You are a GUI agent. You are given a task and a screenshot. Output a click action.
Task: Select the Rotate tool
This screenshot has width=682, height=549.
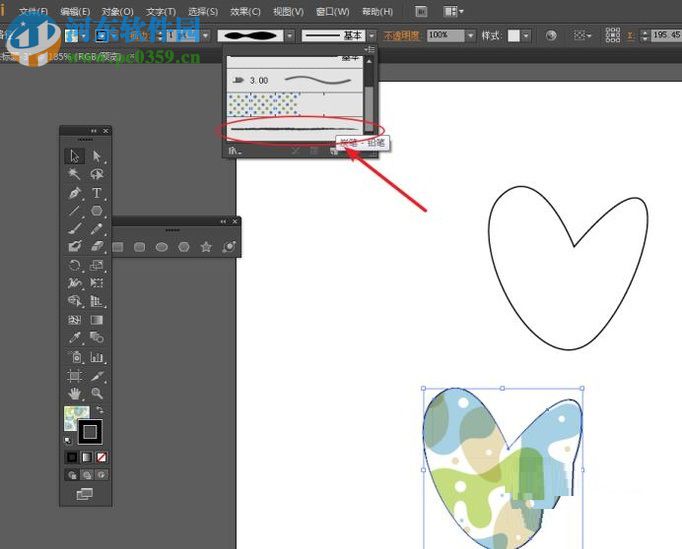(x=75, y=266)
